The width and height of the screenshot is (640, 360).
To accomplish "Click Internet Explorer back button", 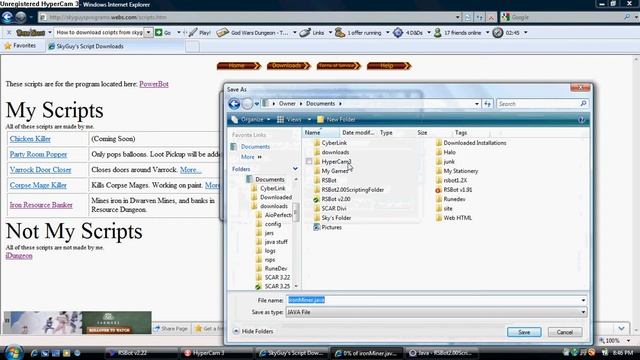I will pyautogui.click(x=7, y=17).
